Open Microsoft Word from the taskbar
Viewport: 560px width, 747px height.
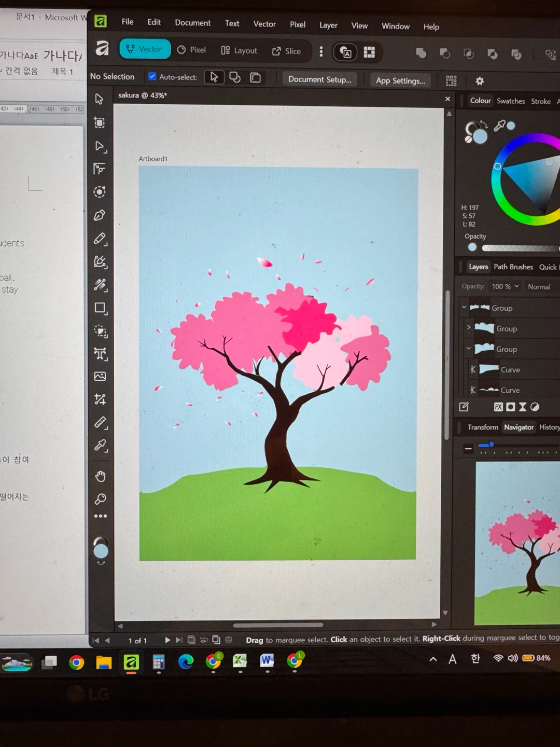coord(267,660)
